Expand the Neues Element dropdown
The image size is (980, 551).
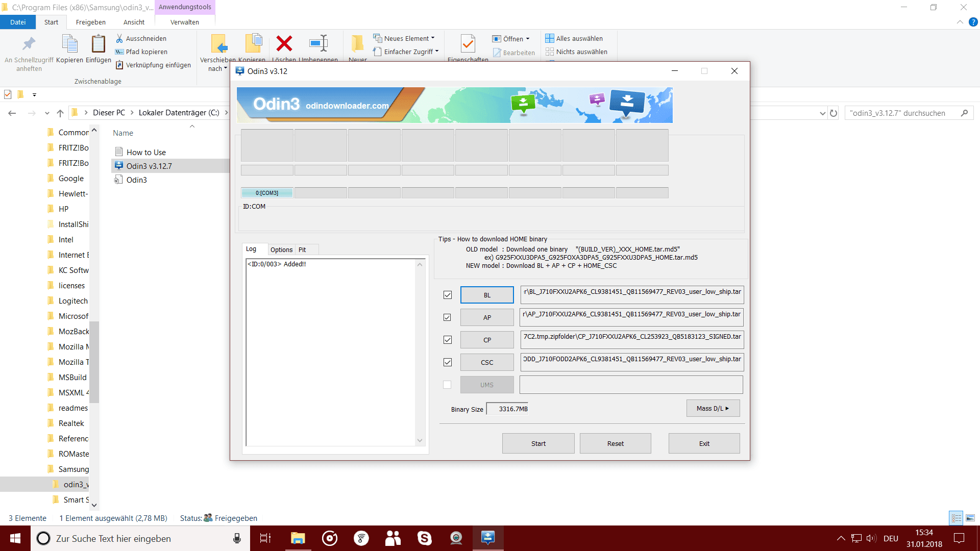433,38
